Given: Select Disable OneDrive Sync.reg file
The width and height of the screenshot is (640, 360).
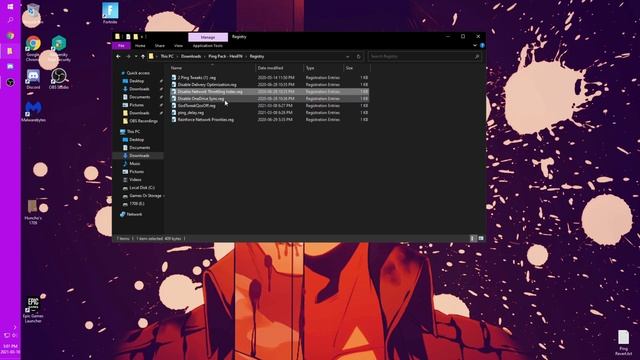Looking at the screenshot, I should (269, 98).
